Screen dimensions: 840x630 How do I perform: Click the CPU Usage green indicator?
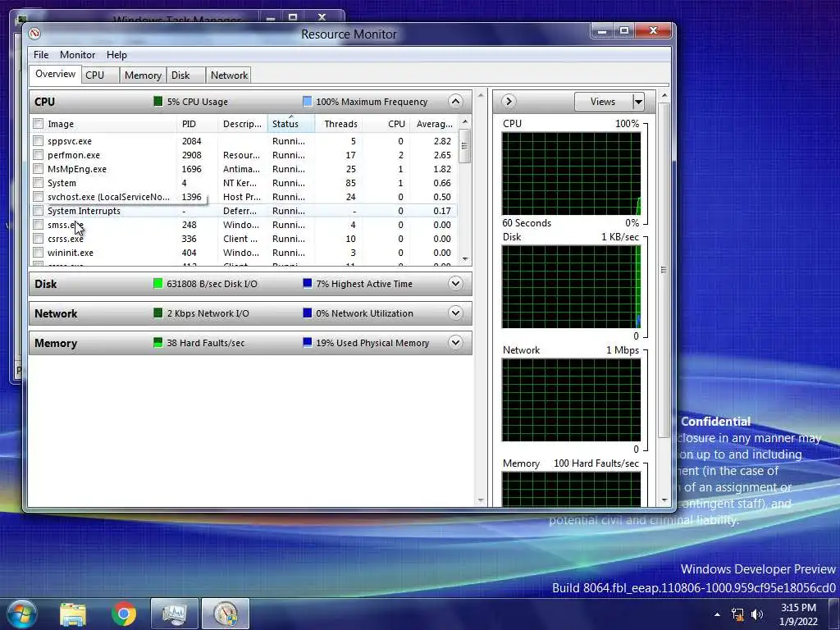click(157, 101)
